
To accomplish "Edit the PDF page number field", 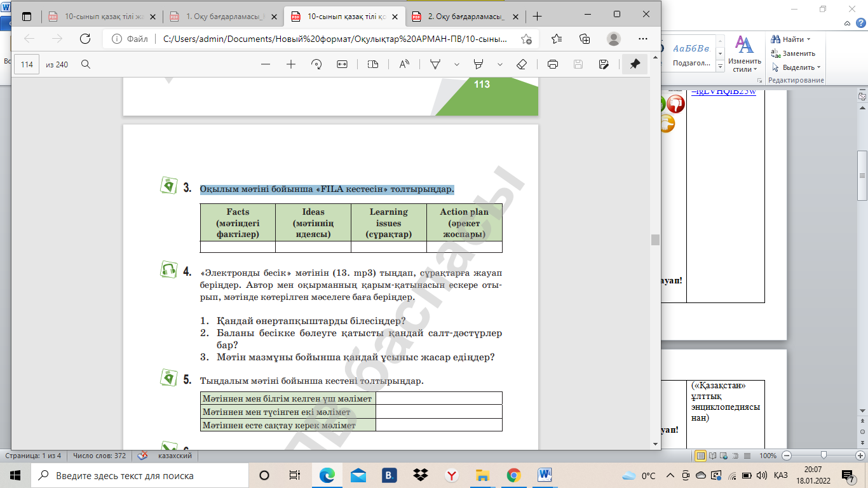I will (27, 64).
